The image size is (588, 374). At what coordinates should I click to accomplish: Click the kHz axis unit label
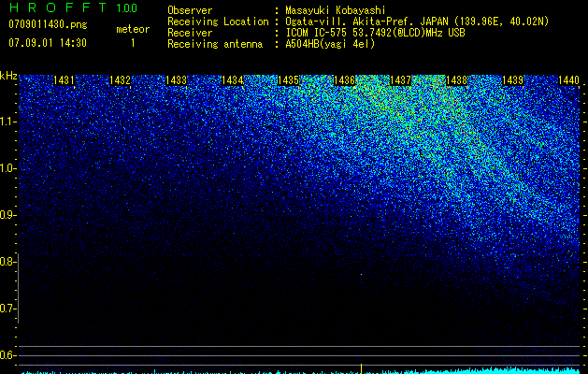(x=8, y=76)
